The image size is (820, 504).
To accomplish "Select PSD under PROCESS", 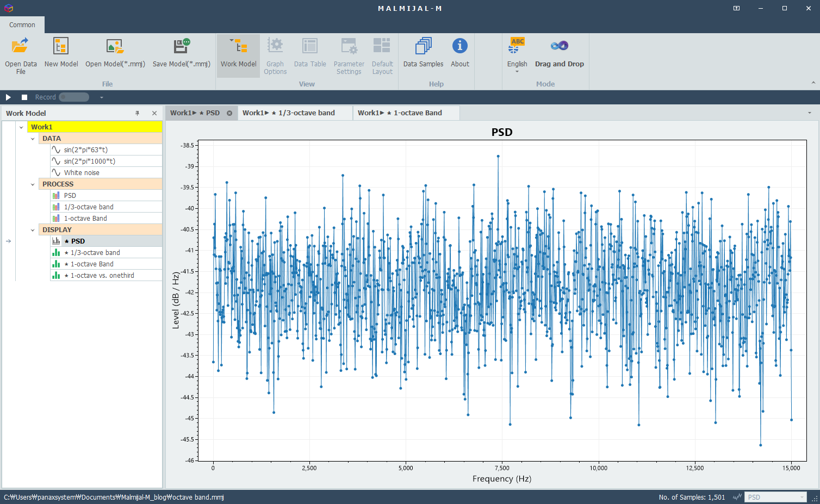I will 106,195.
